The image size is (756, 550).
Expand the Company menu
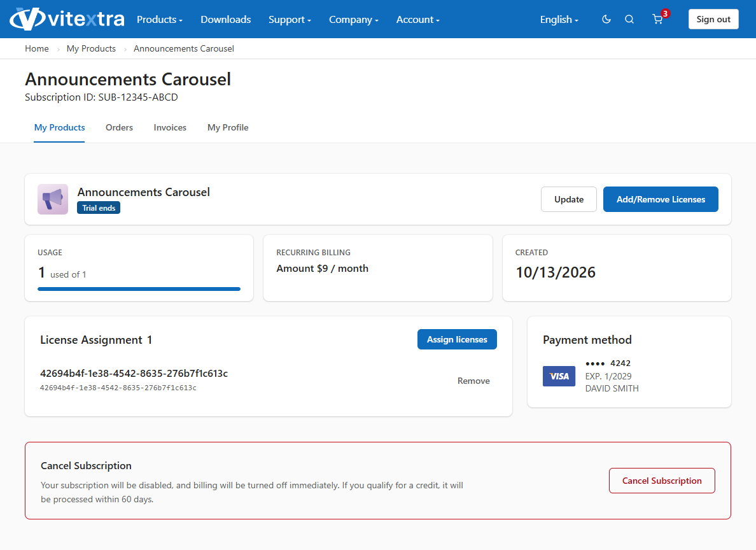pyautogui.click(x=353, y=20)
